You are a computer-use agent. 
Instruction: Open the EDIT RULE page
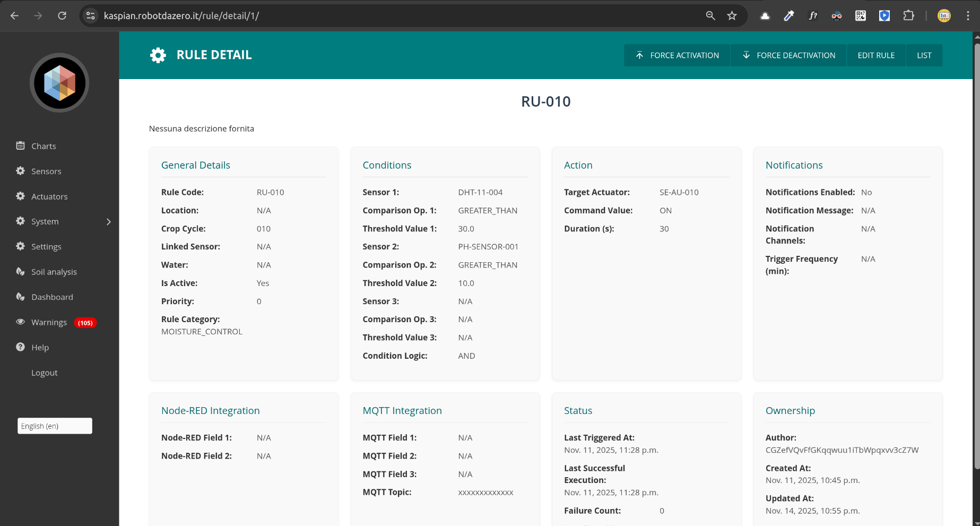[x=875, y=55]
